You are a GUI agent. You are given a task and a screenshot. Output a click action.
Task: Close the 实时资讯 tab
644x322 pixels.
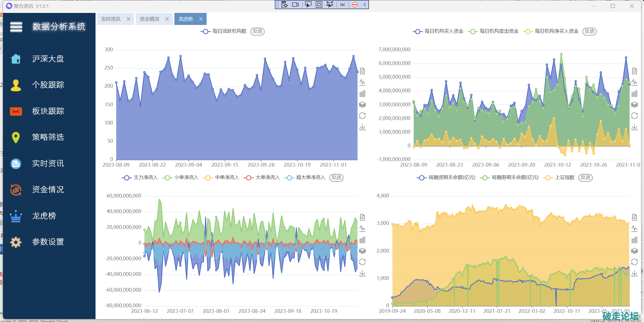pyautogui.click(x=128, y=19)
